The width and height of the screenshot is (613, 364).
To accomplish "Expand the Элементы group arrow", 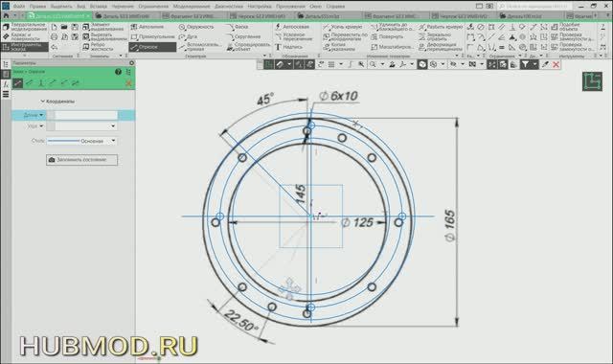I will pyautogui.click(x=121, y=56).
